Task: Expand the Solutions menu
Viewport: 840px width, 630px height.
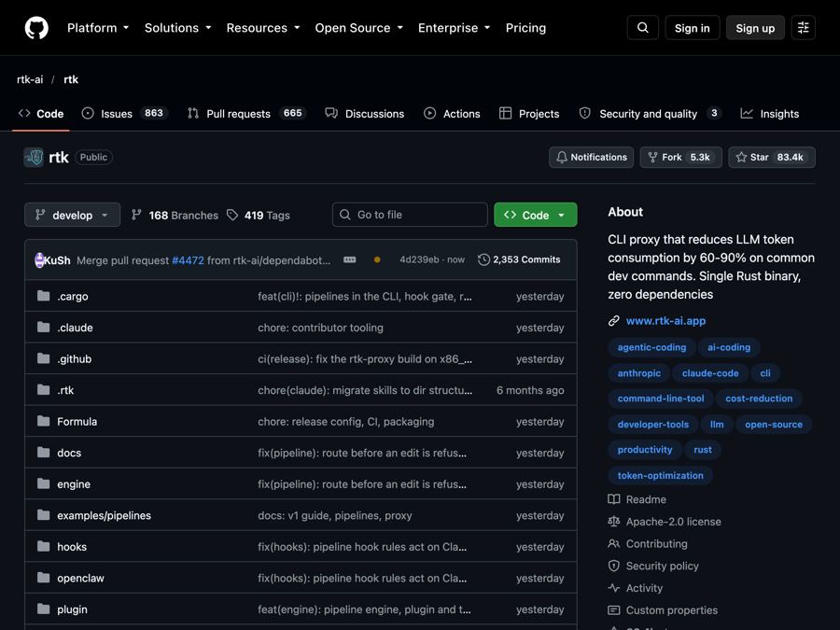Action: pos(178,28)
